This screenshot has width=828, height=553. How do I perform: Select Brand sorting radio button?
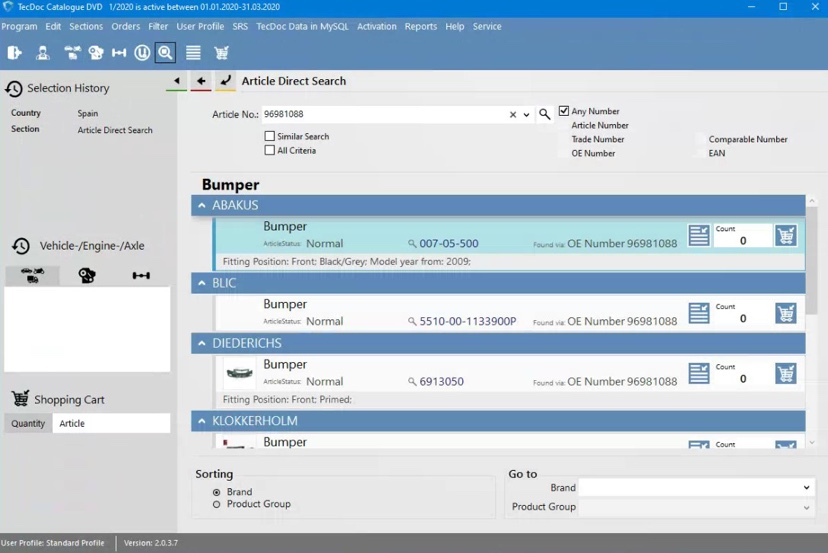point(217,492)
